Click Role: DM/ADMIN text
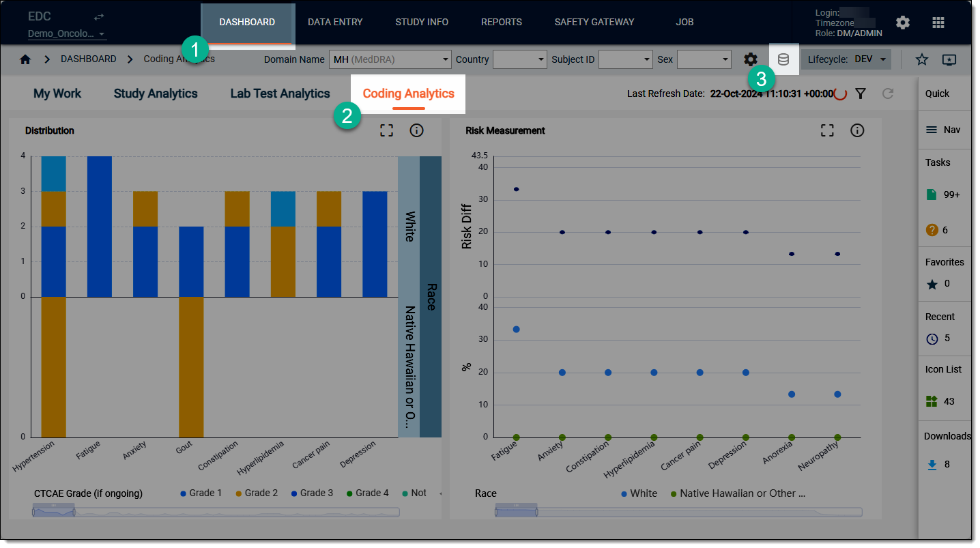 pos(849,33)
